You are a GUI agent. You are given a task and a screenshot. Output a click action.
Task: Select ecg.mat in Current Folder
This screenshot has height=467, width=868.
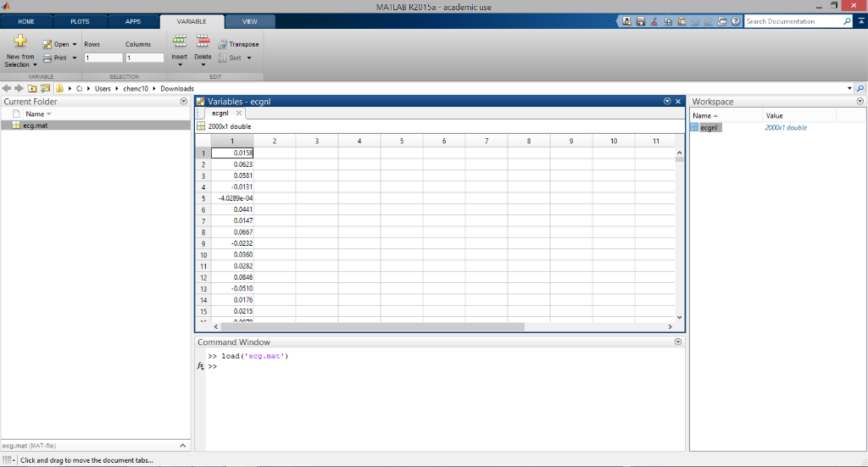click(36, 125)
